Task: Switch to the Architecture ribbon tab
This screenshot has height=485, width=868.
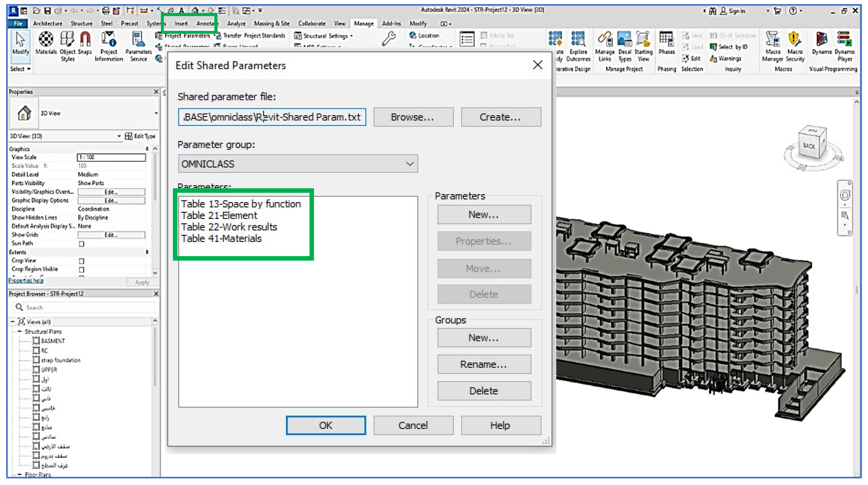Action: (47, 24)
